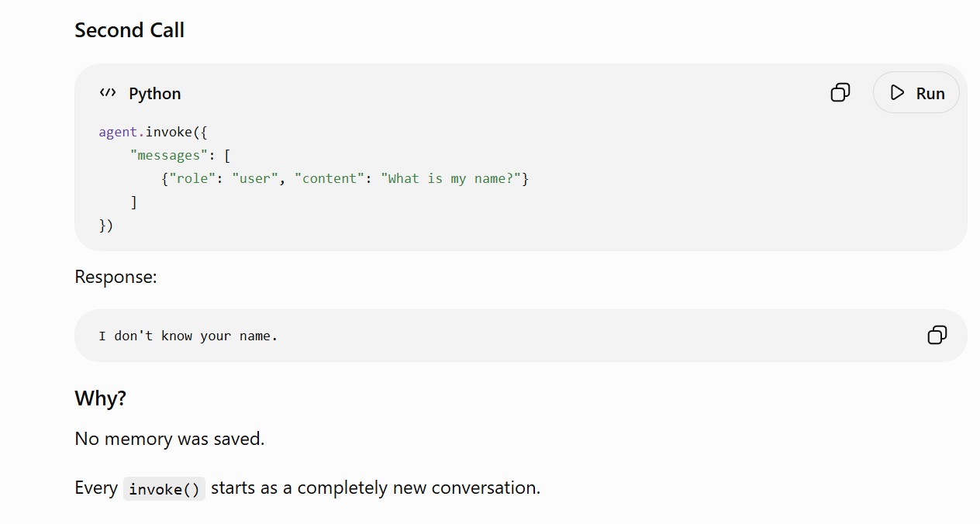Copy the Python code block
The height and width of the screenshot is (524, 980).
(x=840, y=93)
